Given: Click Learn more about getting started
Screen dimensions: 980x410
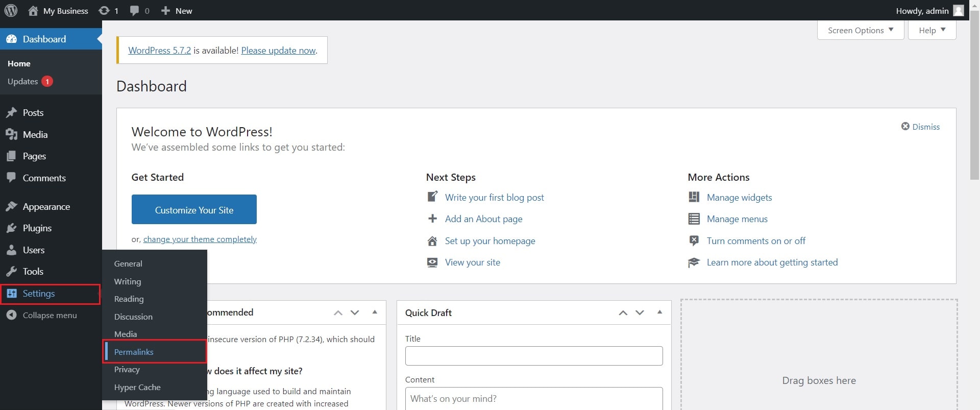Looking at the screenshot, I should coord(772,262).
